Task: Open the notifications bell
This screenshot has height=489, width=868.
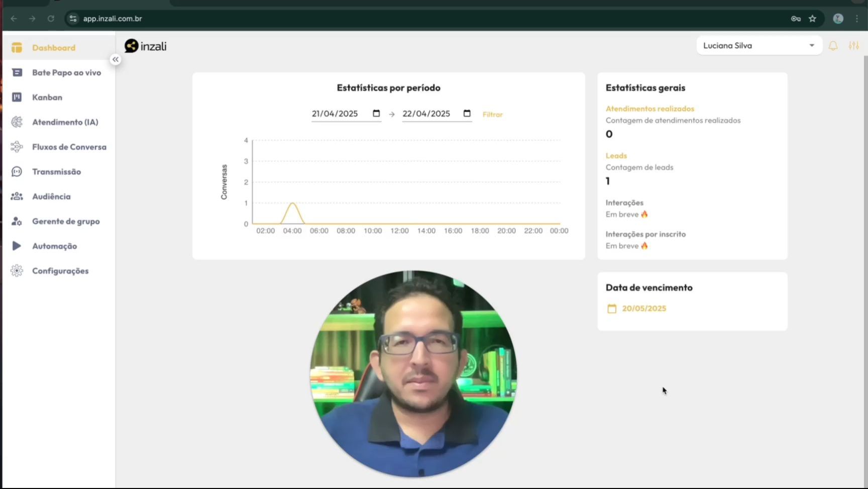Action: (x=833, y=46)
